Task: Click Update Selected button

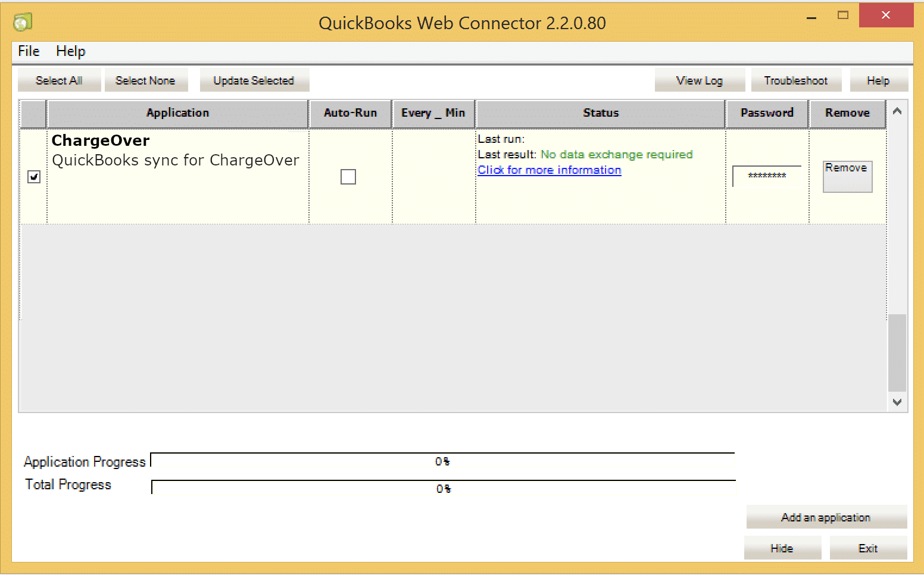Action: (x=254, y=80)
